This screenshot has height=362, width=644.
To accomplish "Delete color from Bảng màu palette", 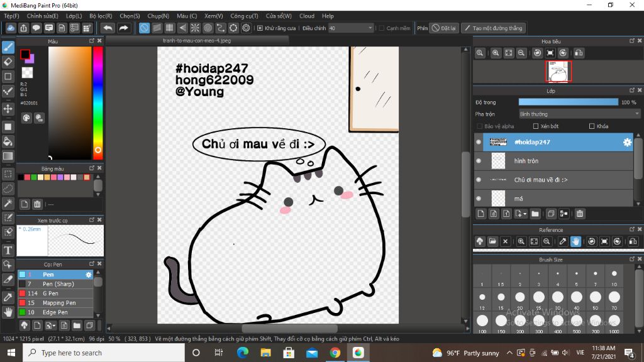I will (x=37, y=204).
